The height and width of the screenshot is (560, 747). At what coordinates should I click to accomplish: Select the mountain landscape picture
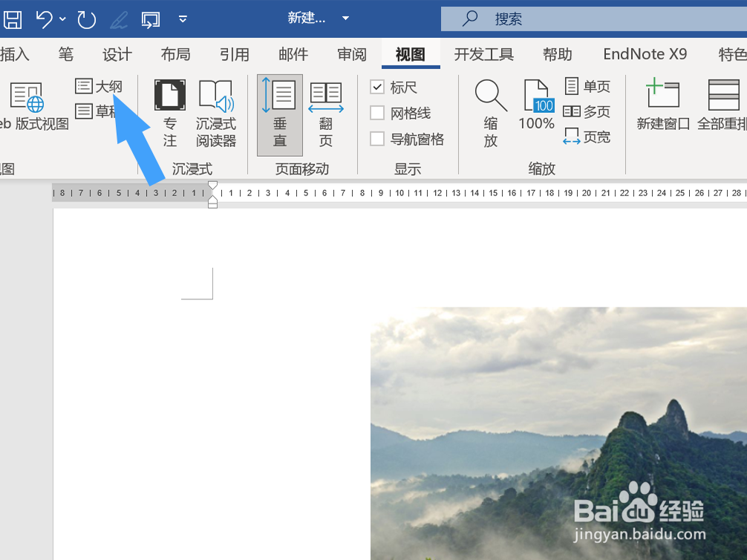coord(558,434)
